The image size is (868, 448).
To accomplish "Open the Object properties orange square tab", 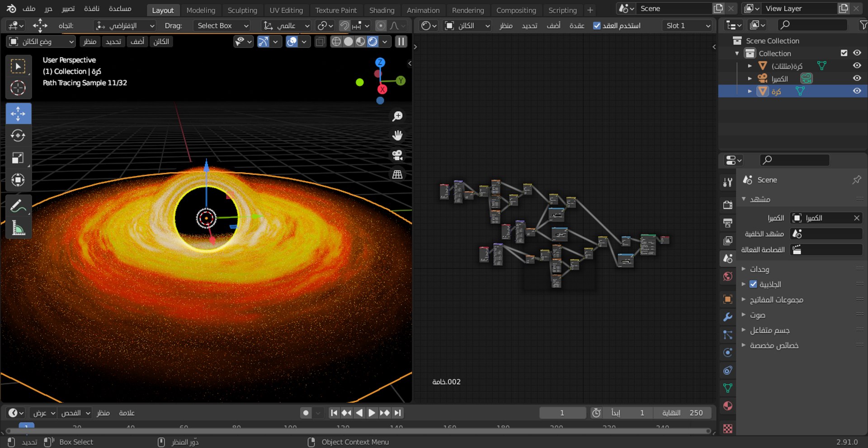I will coord(727,299).
